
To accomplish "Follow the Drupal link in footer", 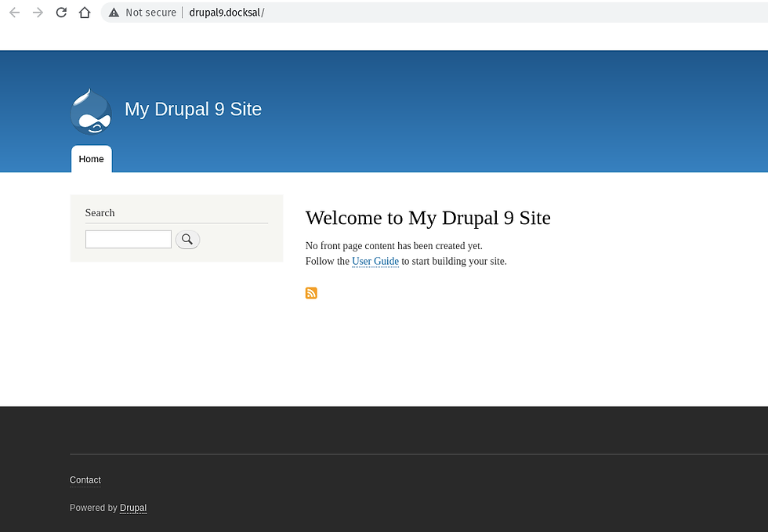I will pos(133,508).
